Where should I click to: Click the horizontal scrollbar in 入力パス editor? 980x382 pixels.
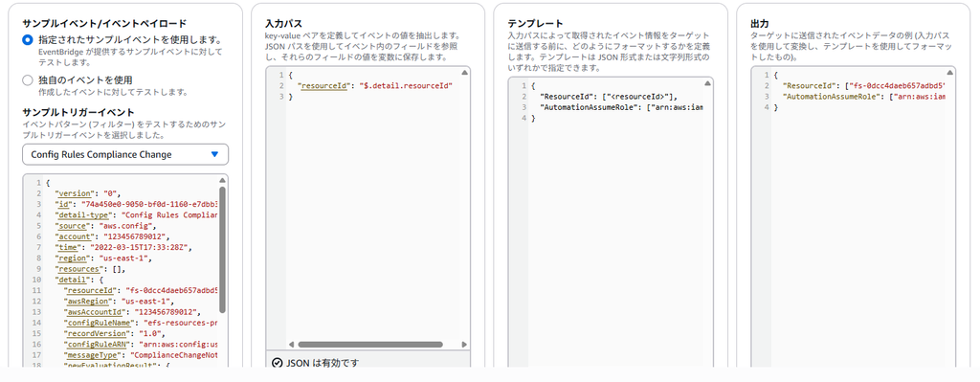370,344
